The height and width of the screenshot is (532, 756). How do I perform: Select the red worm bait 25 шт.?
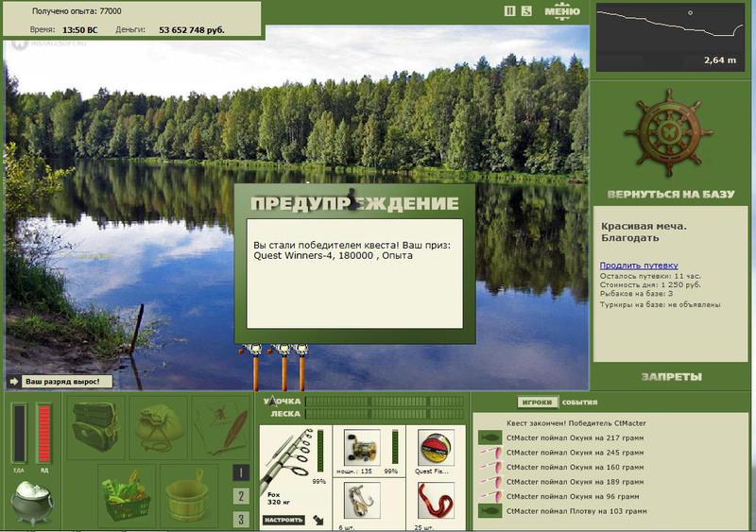pos(436,500)
